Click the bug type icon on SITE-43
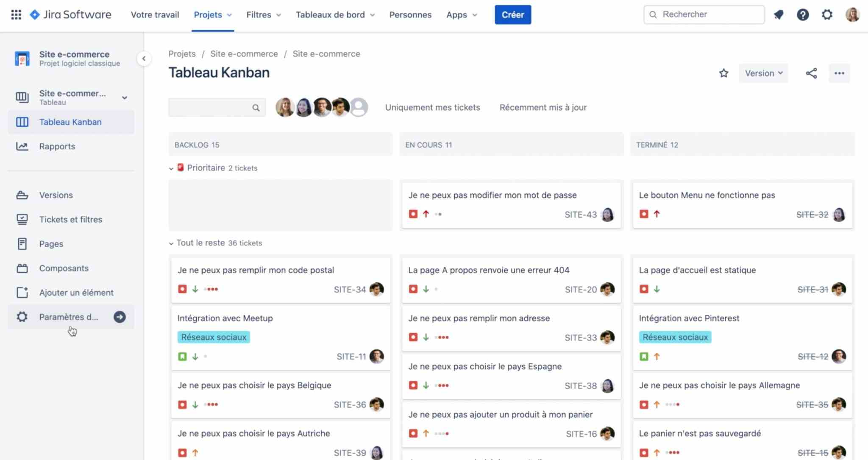Viewport: 868px width, 460px height. 413,214
